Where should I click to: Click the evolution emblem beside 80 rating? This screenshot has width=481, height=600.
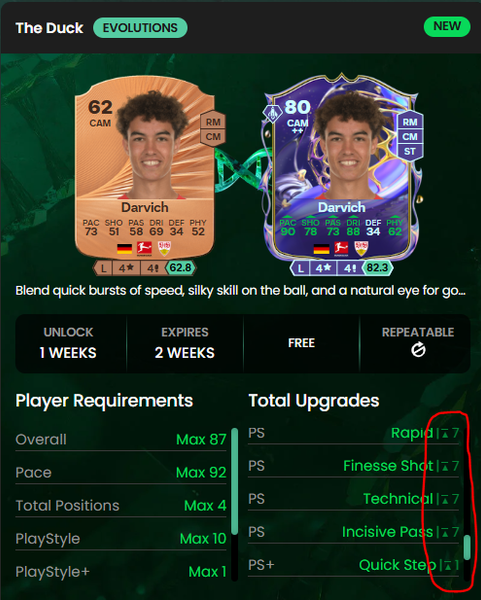(x=272, y=113)
